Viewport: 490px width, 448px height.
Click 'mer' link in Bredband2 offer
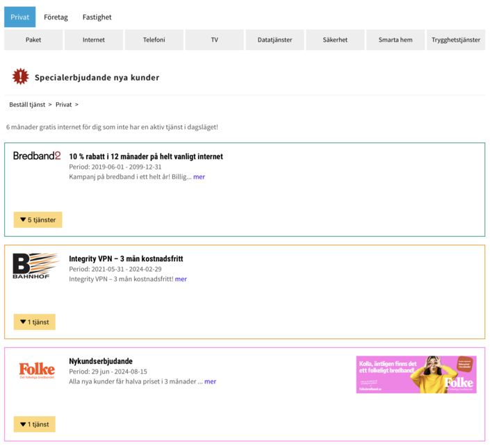tap(199, 176)
